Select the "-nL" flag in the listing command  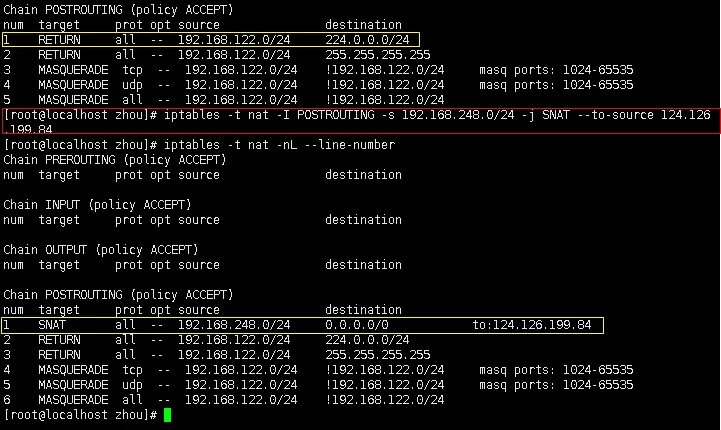pyautogui.click(x=286, y=145)
